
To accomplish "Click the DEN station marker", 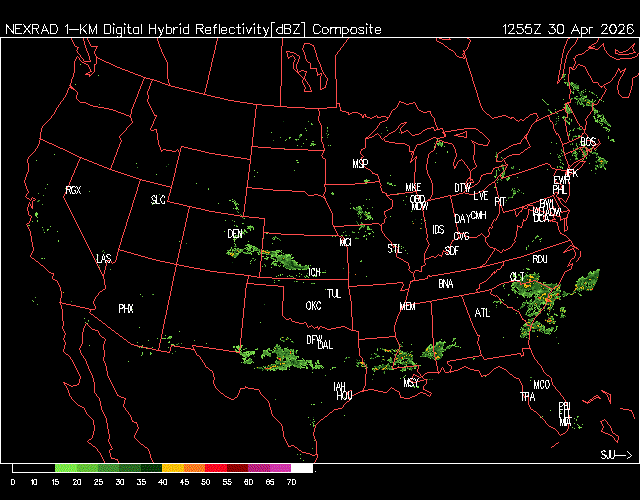I will (236, 233).
